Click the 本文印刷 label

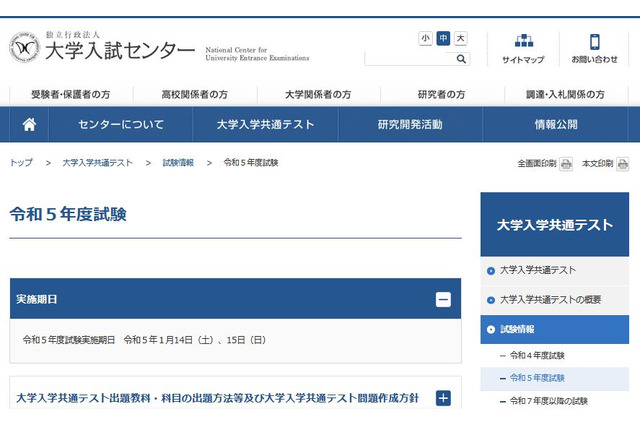tap(598, 164)
